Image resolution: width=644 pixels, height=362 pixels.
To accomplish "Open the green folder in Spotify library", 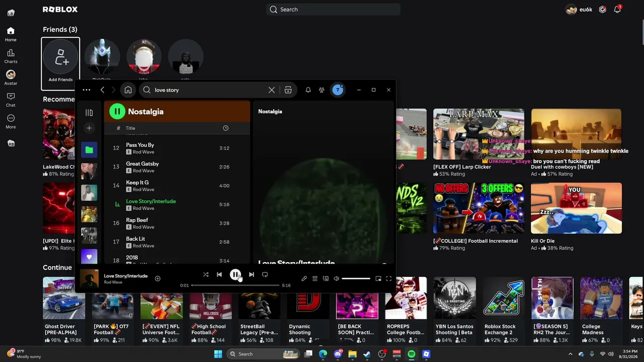I will [89, 150].
